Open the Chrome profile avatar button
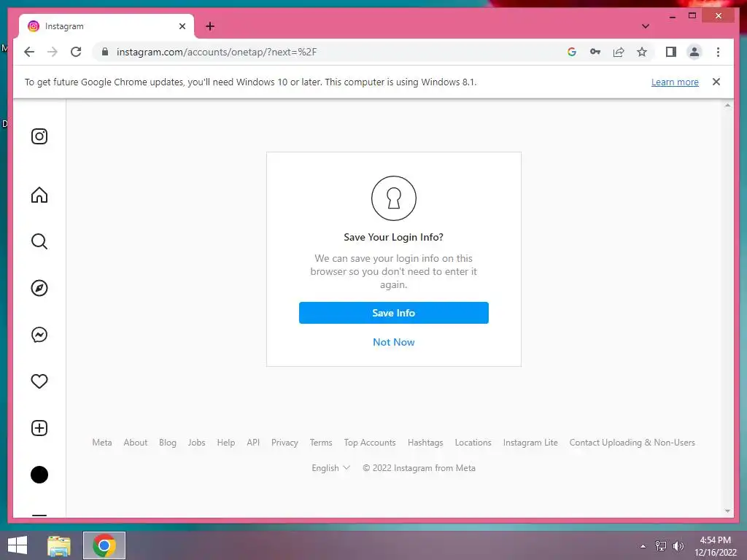This screenshot has width=747, height=560. pos(694,52)
